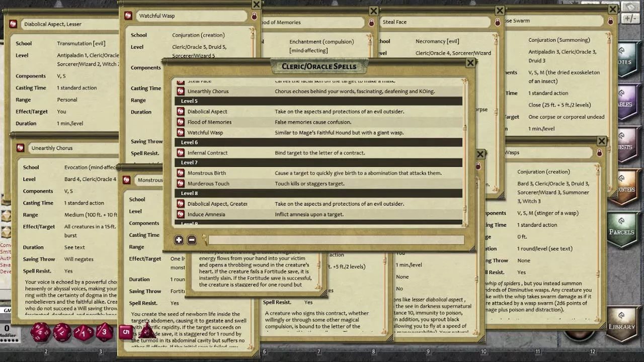Pick up the d10 die
The image size is (644, 362).
84,332
